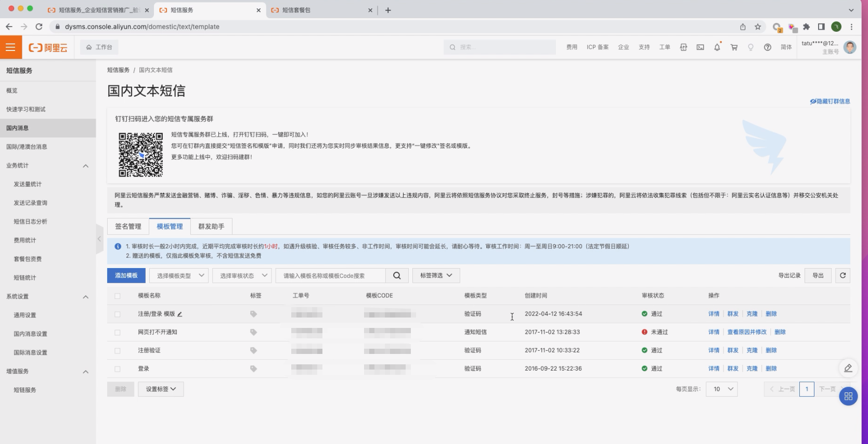868x444 pixels.
Task: Open the page size dropdown showing 10
Action: (x=722, y=389)
